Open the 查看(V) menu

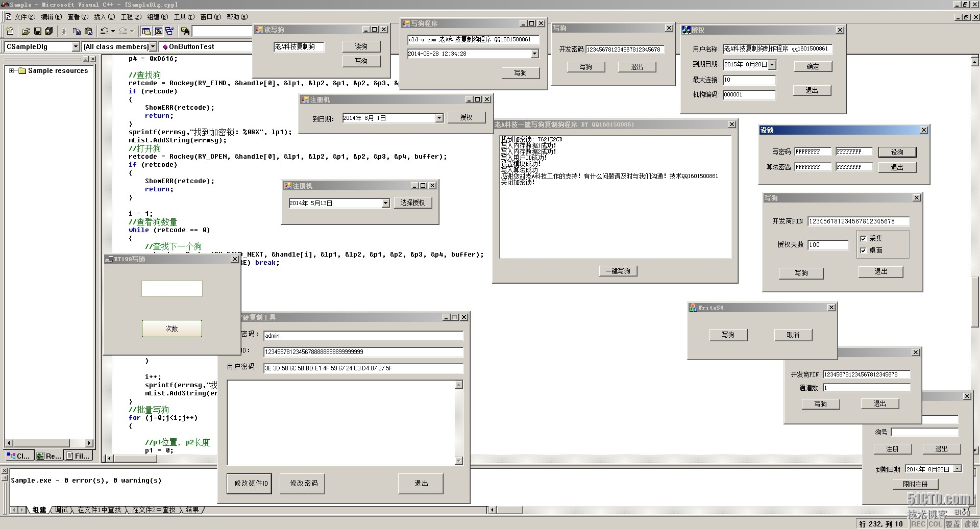78,17
